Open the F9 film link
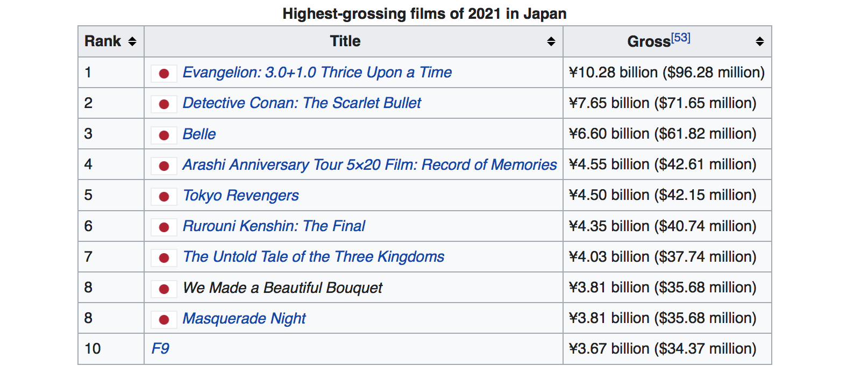This screenshot has width=868, height=373. 160,349
